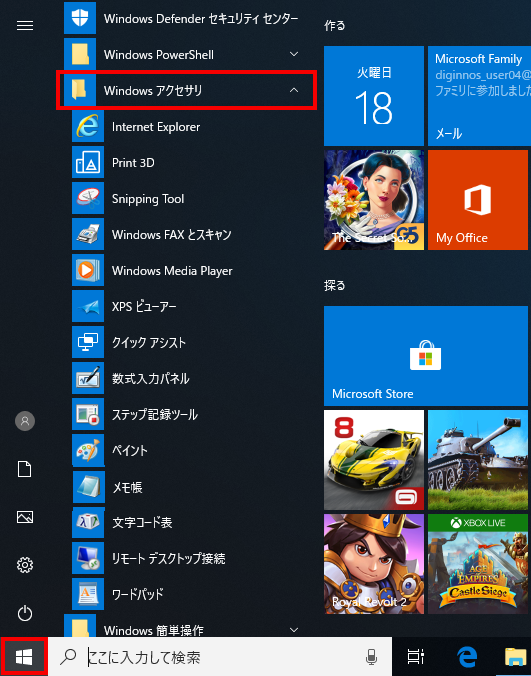Open Settings gear in Start sidebar
The height and width of the screenshot is (676, 531).
25,565
